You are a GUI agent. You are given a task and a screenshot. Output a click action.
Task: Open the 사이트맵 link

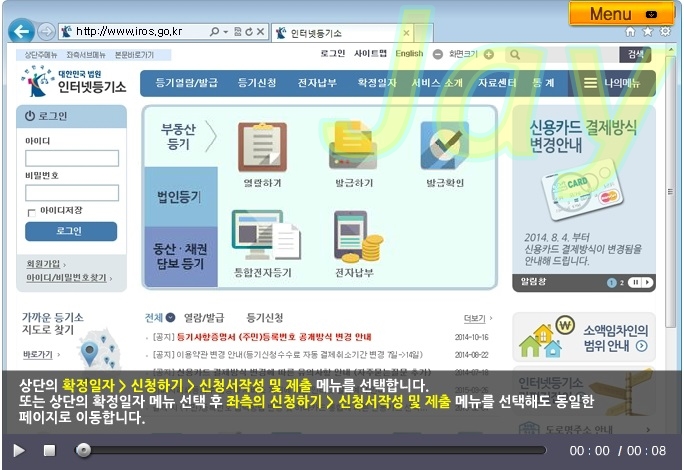[x=370, y=54]
